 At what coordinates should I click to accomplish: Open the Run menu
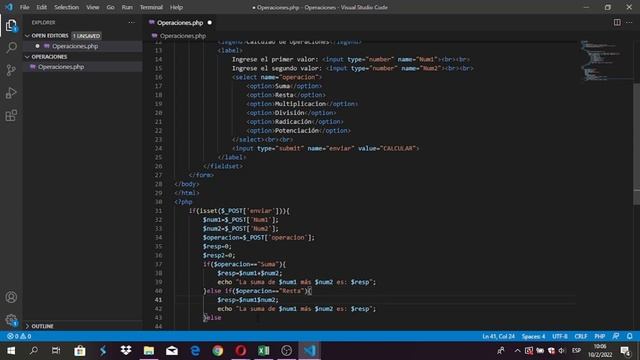127,7
